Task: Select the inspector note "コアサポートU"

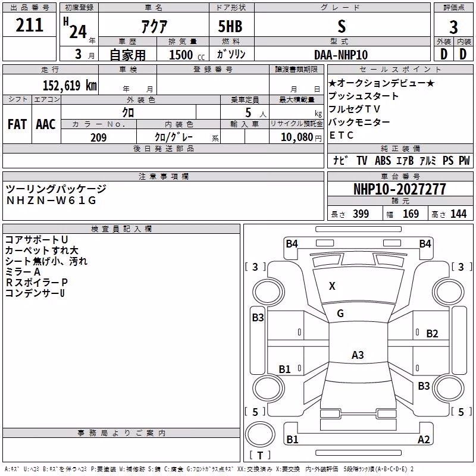Action: [x=36, y=240]
